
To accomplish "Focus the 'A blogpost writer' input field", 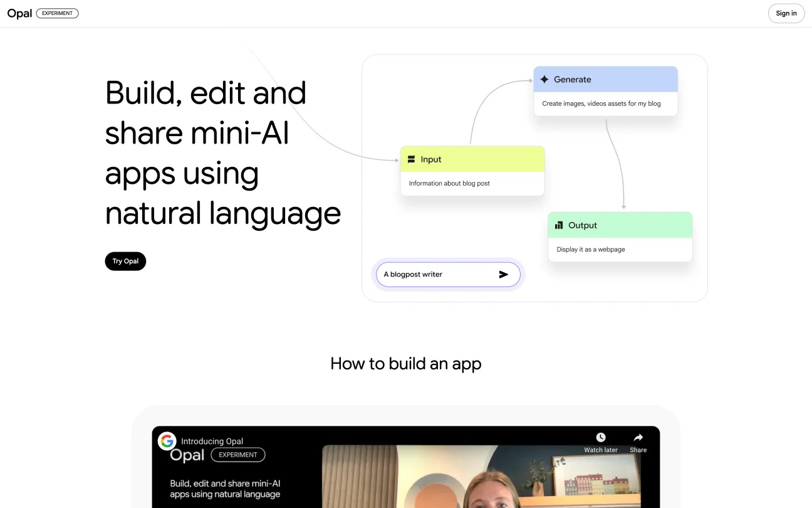I will point(448,275).
